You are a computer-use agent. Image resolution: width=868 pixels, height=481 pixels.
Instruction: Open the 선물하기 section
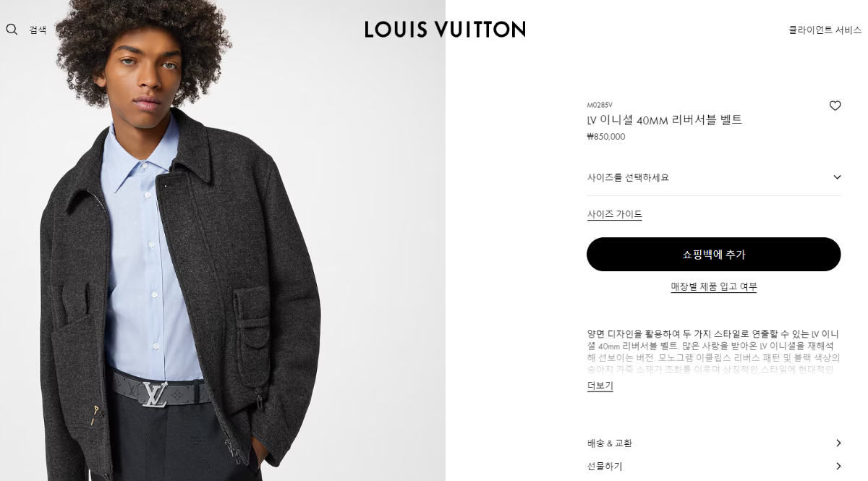click(714, 467)
